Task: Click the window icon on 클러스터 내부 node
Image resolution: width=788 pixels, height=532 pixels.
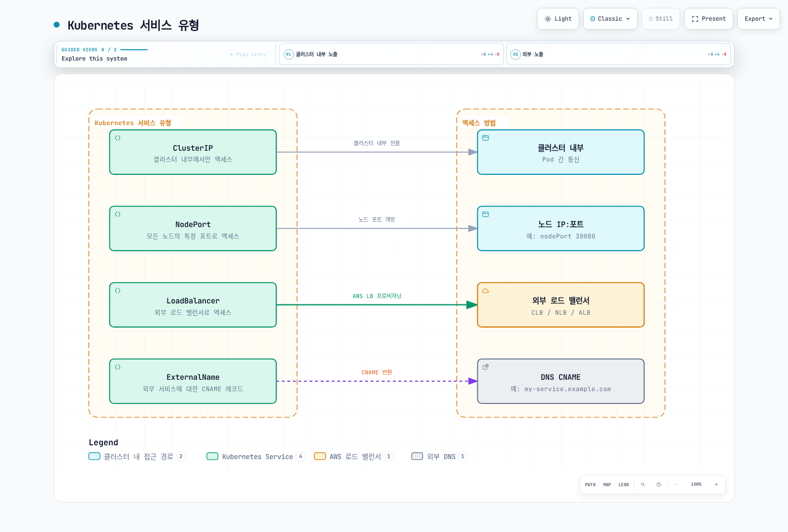Action: coord(486,138)
